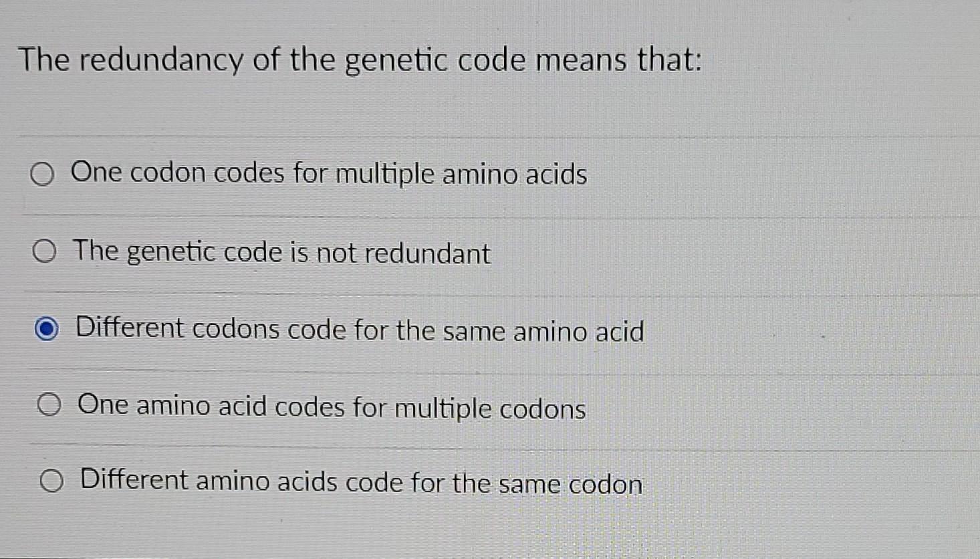
Task: Select the 'One codon codes for multiple amino acids' radio button
Action: [x=43, y=175]
